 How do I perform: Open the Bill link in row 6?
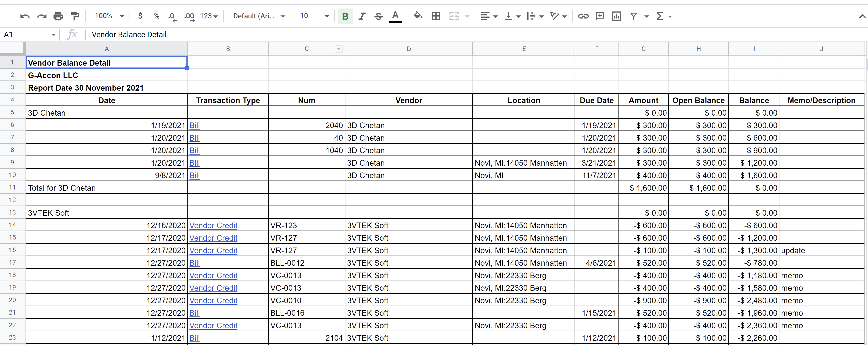(x=194, y=126)
